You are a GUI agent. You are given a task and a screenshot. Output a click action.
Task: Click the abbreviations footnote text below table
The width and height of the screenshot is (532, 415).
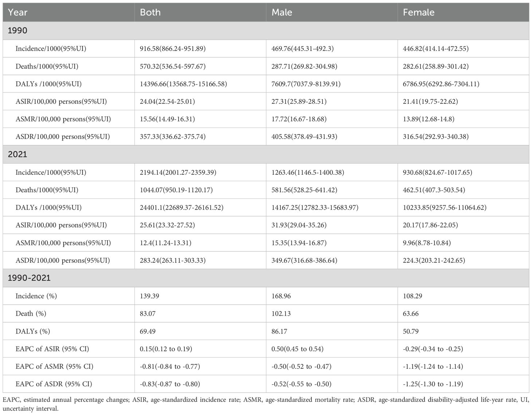click(x=265, y=404)
